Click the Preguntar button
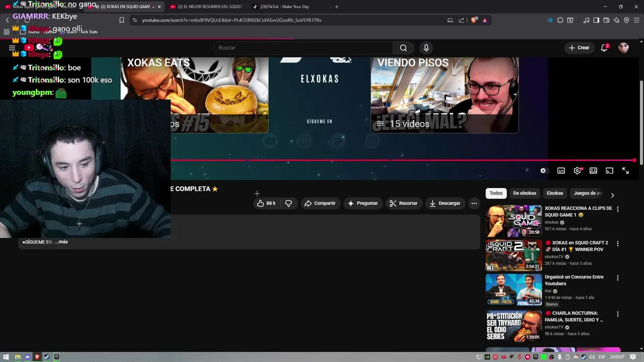The height and width of the screenshot is (362, 644). (362, 203)
